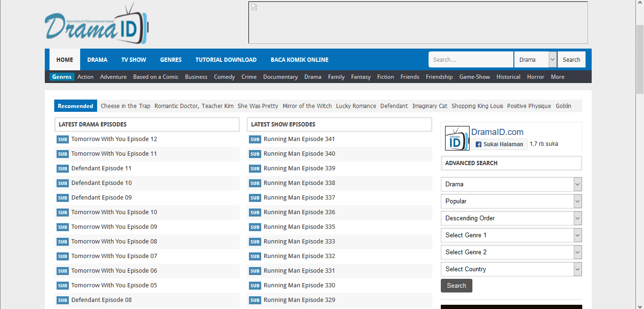The image size is (644, 309).
Task: Open recommended drama Lucky Romance
Action: tap(356, 106)
